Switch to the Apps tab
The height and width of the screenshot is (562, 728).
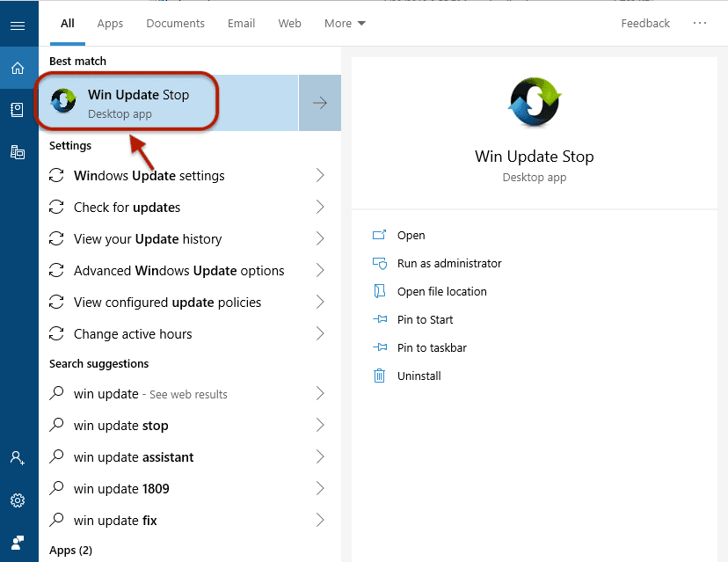[x=110, y=23]
